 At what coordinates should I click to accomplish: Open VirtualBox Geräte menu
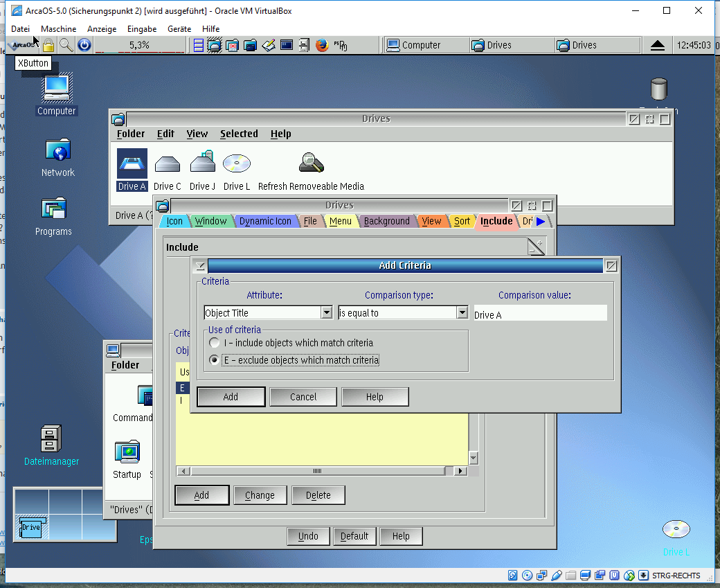(179, 29)
